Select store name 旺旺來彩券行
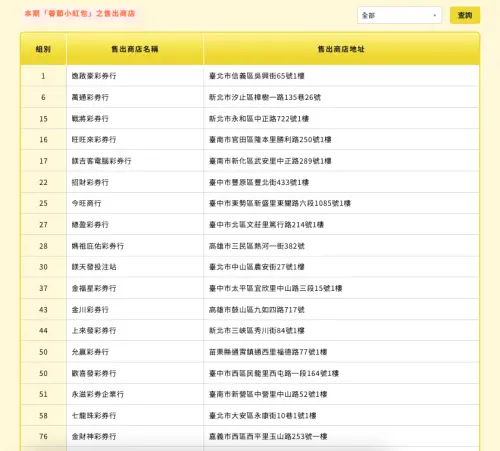The width and height of the screenshot is (500, 451). click(94, 140)
